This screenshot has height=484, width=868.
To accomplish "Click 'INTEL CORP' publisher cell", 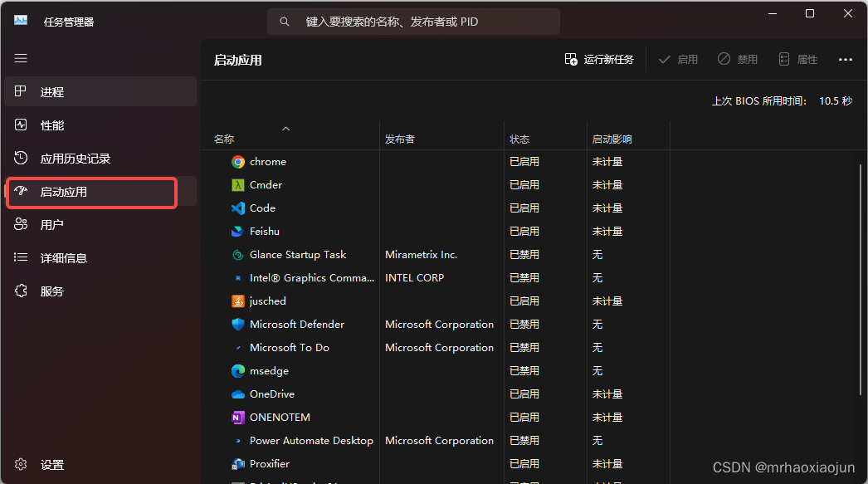I will coord(415,278).
